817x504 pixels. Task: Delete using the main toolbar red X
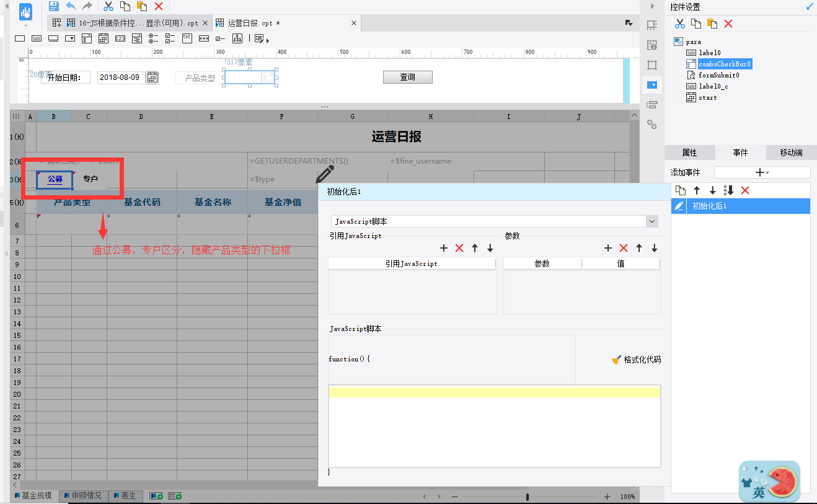159,6
